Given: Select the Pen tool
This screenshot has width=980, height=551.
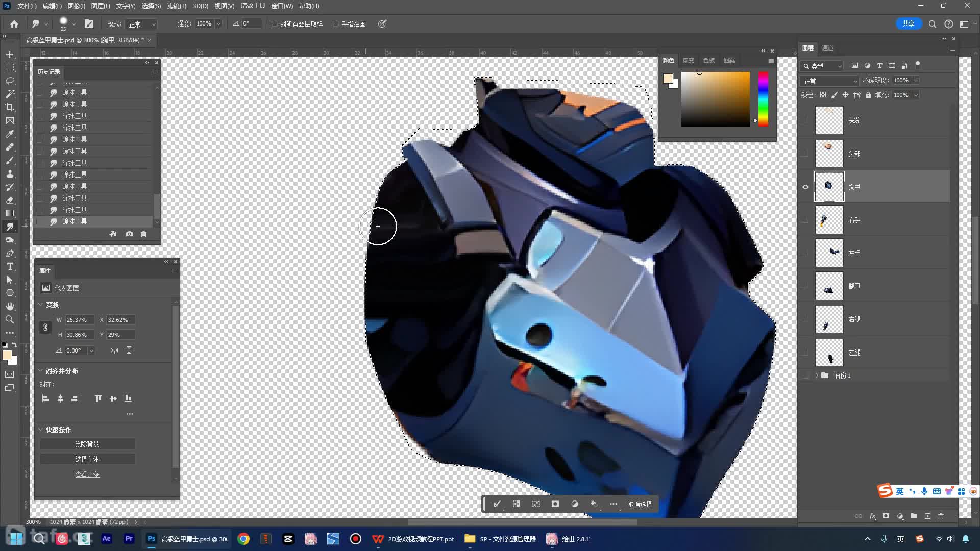Looking at the screenshot, I should click(x=10, y=254).
